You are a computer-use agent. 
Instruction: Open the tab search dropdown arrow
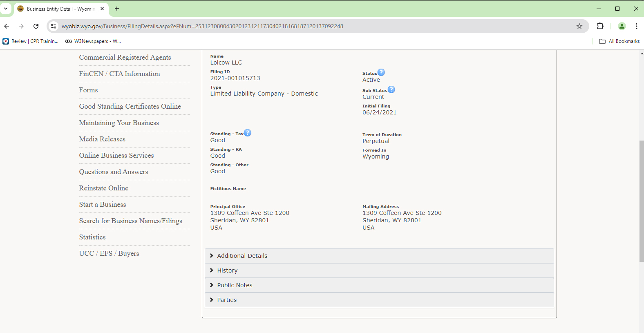click(6, 9)
